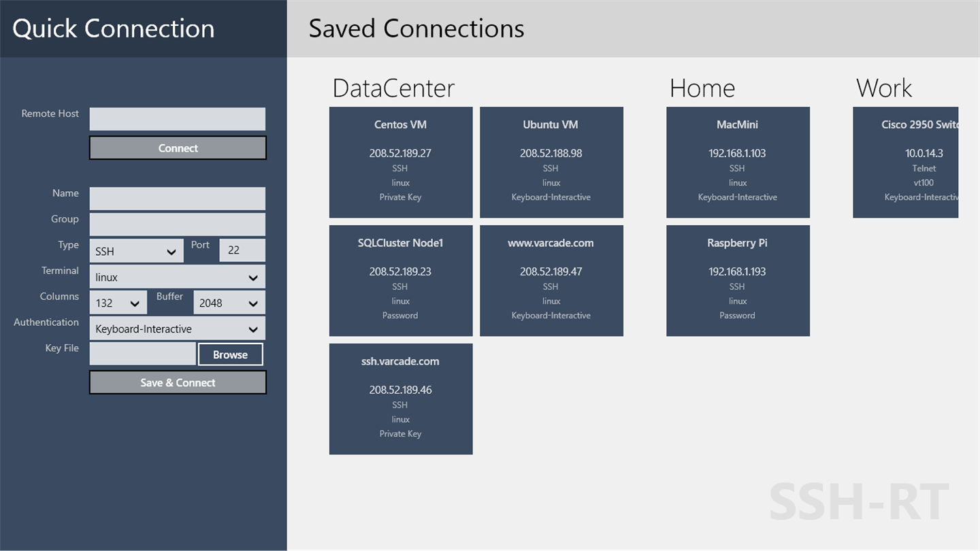Viewport: 980px width, 551px height.
Task: Click the Port number field
Action: pos(242,250)
